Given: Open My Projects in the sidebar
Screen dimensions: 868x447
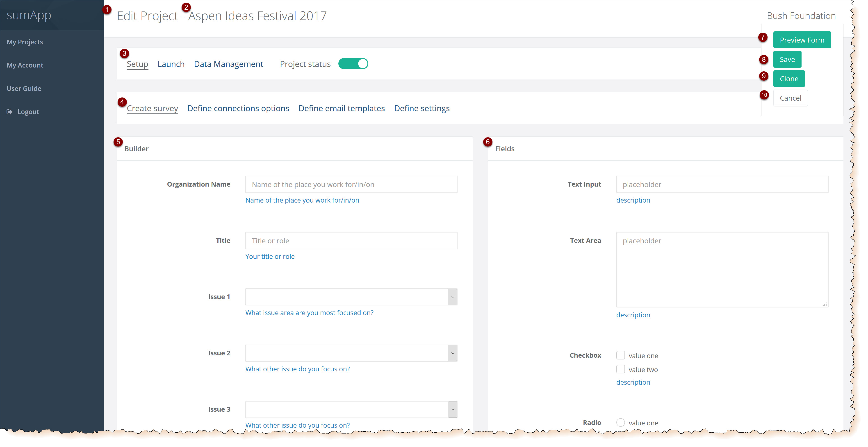Looking at the screenshot, I should pyautogui.click(x=25, y=42).
